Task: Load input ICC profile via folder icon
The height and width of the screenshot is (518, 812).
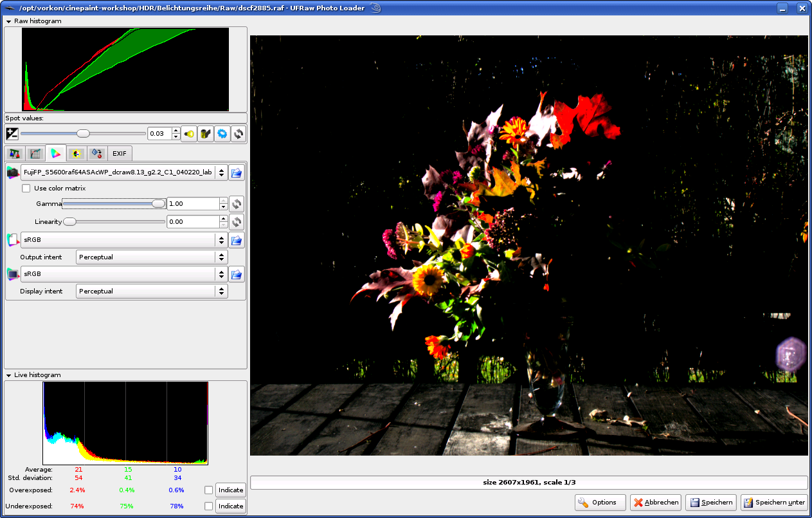Action: pos(236,172)
